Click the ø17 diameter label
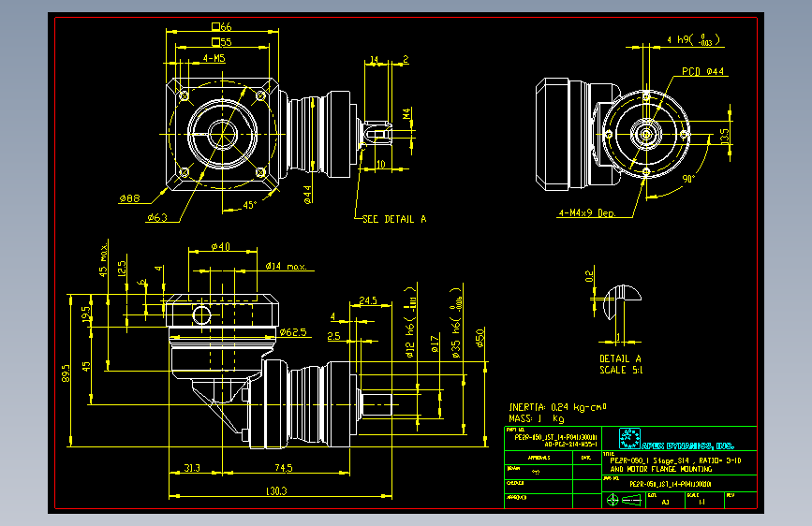 (x=435, y=343)
